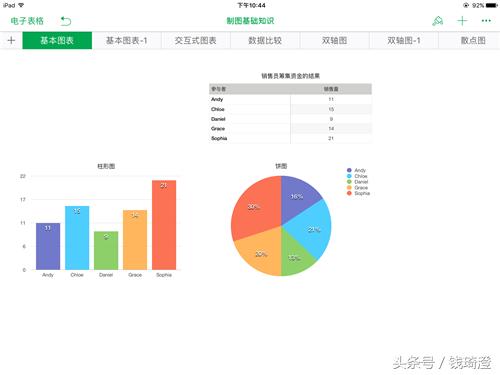Select the 销售量 header cell
The width and height of the screenshot is (500, 375).
click(x=331, y=89)
